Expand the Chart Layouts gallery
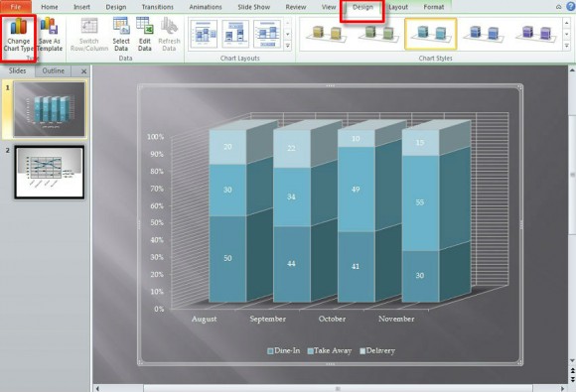This screenshot has width=576, height=392. [288, 46]
